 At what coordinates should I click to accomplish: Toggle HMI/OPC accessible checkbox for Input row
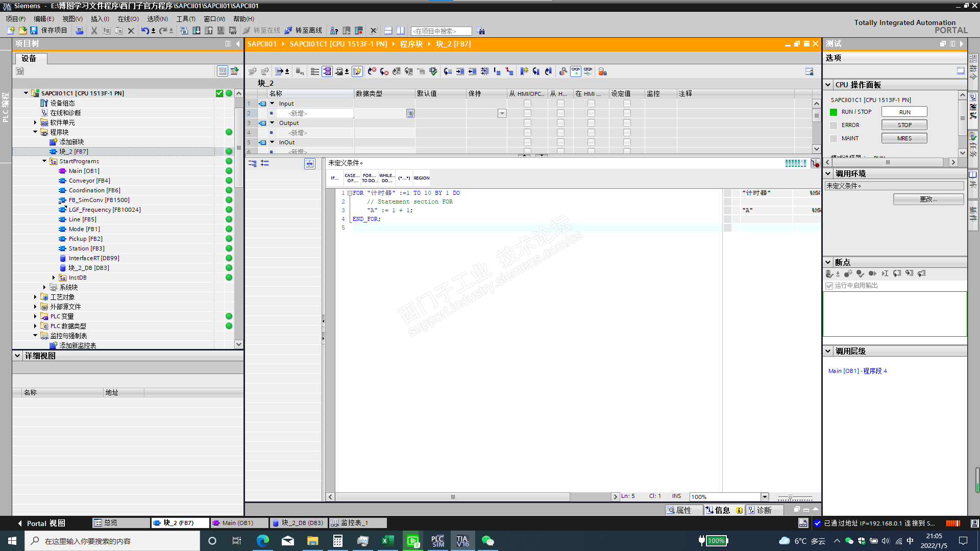[x=527, y=104]
